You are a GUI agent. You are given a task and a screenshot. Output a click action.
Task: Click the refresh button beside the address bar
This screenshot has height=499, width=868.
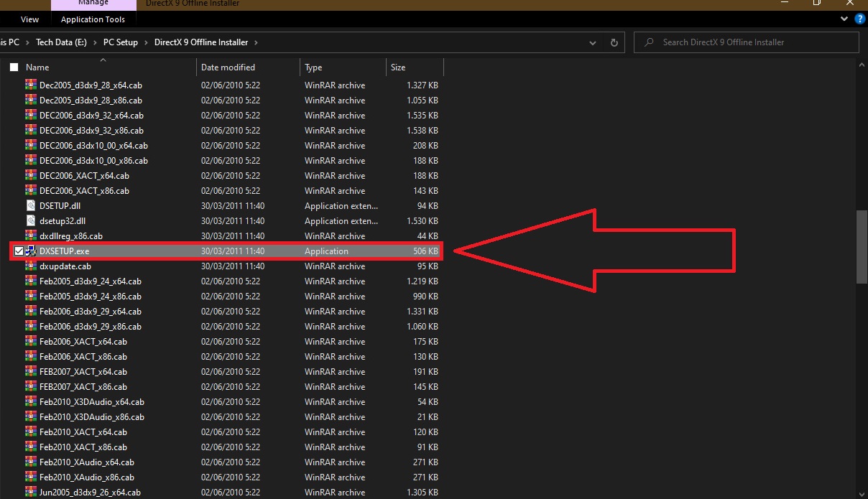tap(614, 42)
